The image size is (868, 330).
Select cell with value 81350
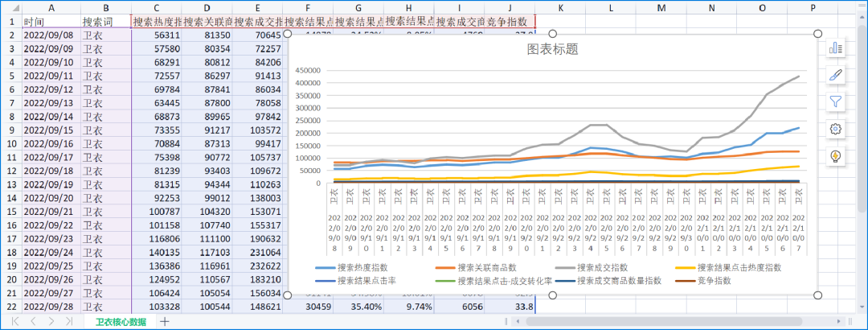pyautogui.click(x=207, y=35)
